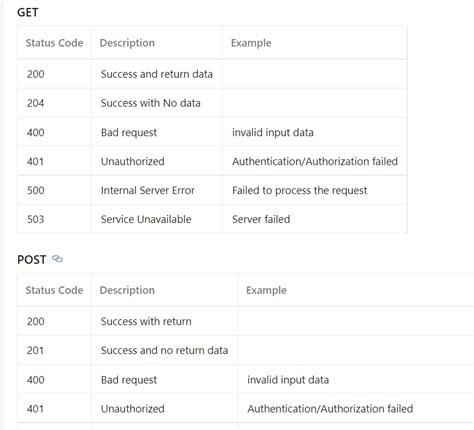474x430 pixels.
Task: Select 'Failed to process the request' example
Action: click(300, 190)
